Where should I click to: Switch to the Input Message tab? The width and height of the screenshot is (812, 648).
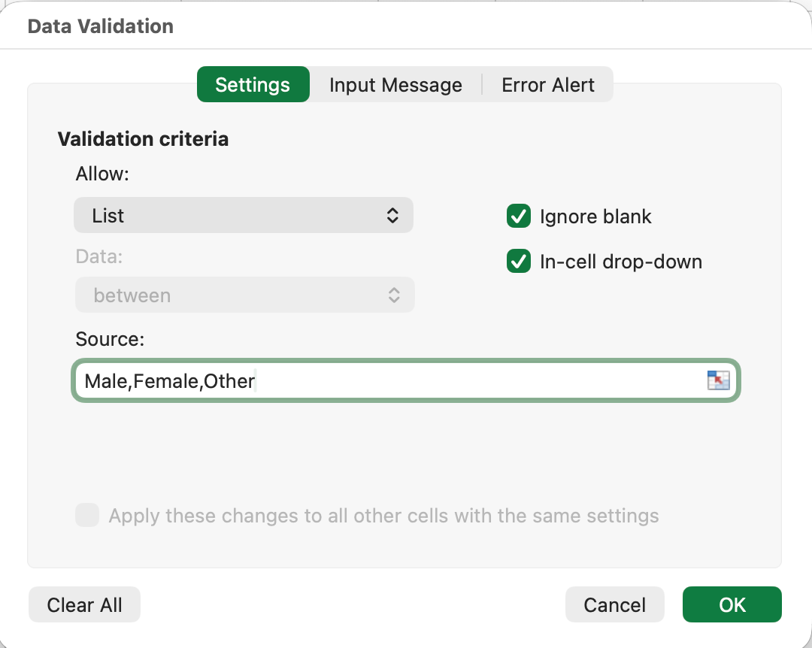[x=395, y=85]
